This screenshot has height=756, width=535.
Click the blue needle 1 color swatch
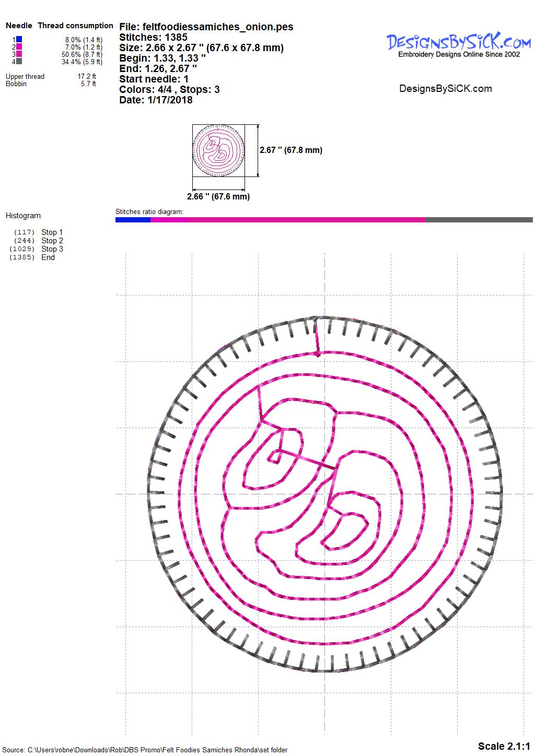click(x=19, y=39)
